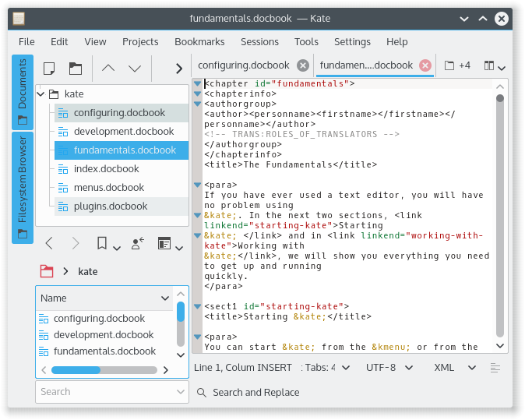Show the +4 hidden tabs

(457, 65)
